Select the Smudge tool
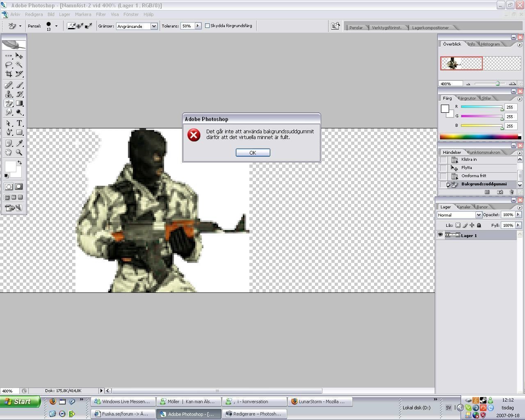This screenshot has width=525, height=420. (9, 112)
